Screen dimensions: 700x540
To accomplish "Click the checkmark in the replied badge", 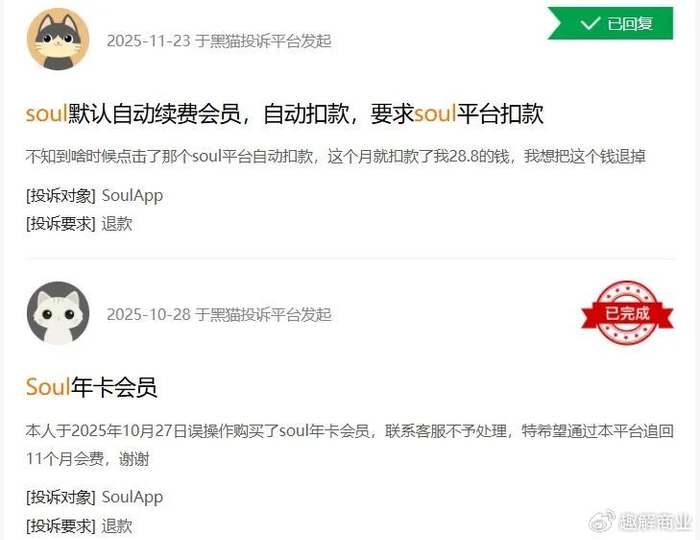I will coord(590,23).
